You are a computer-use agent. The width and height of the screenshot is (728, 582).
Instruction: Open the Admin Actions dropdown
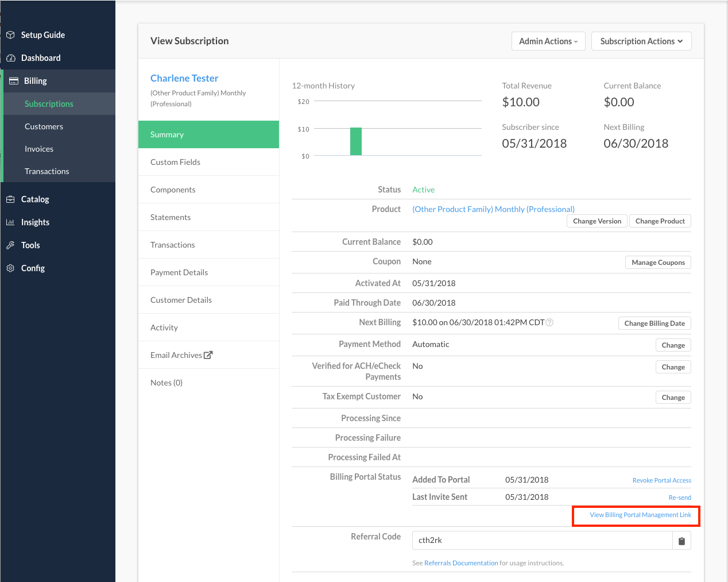[x=548, y=41]
